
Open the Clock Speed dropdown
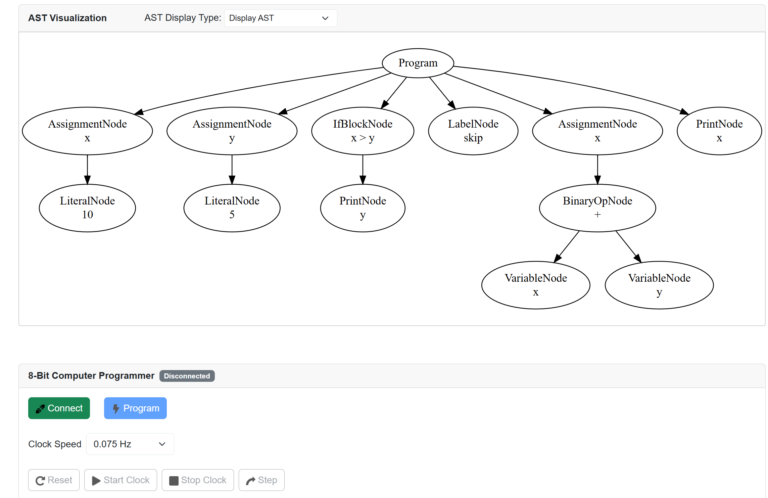point(130,444)
